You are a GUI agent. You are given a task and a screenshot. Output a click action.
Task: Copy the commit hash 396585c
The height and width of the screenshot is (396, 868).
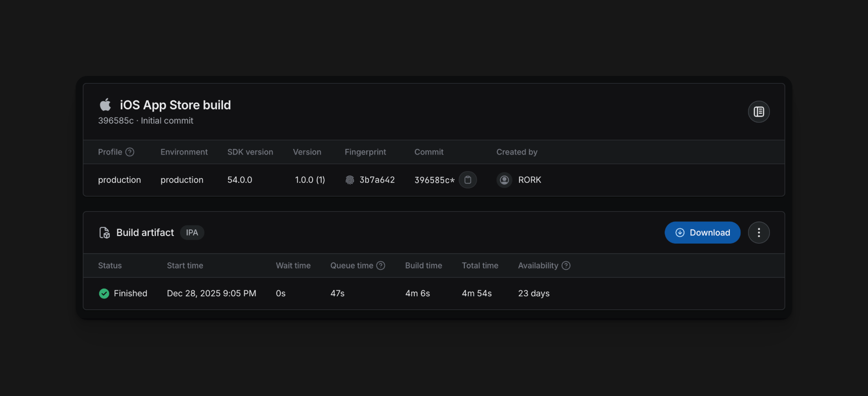[468, 180]
